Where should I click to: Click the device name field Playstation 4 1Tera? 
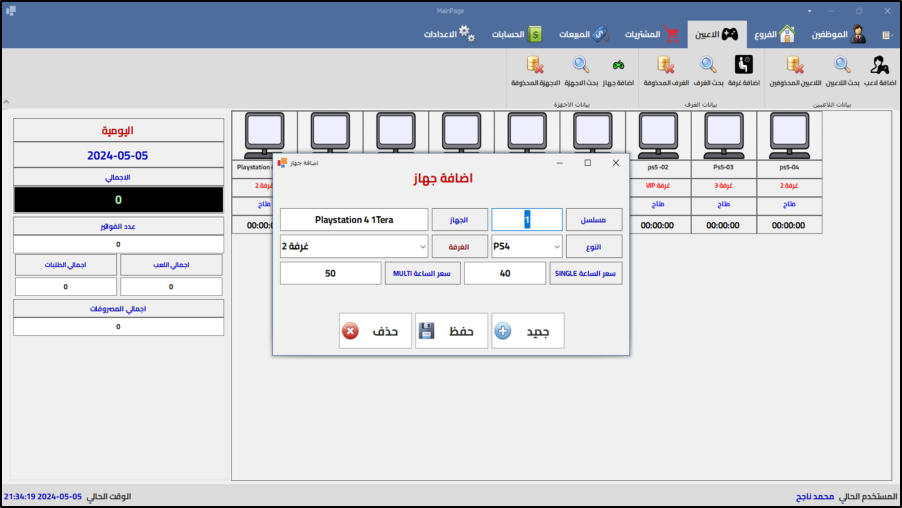pos(354,220)
